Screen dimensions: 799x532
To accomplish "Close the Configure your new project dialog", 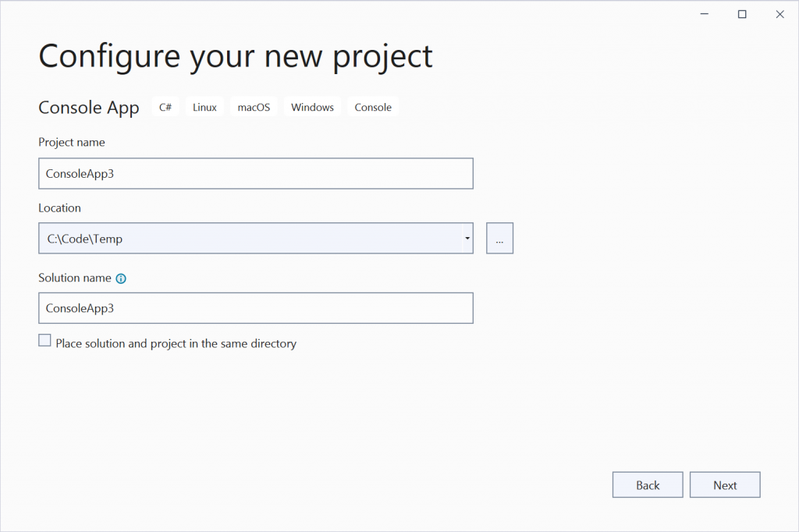I will (779, 14).
